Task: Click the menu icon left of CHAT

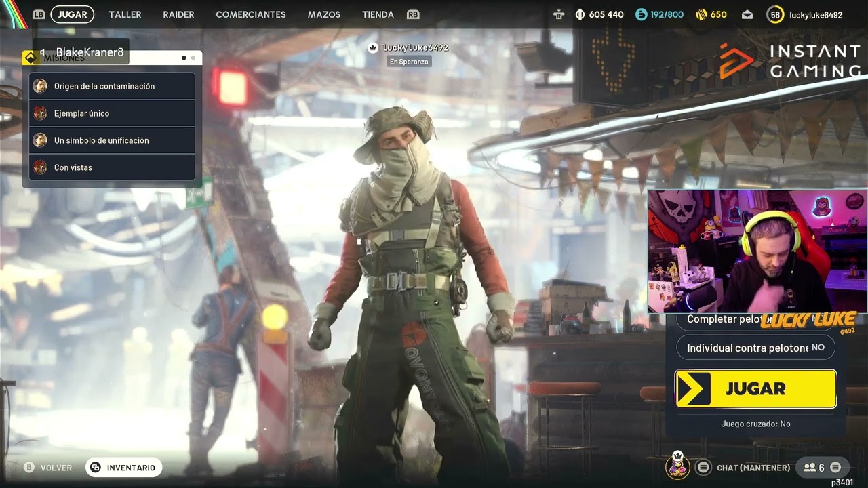Action: pos(703,468)
